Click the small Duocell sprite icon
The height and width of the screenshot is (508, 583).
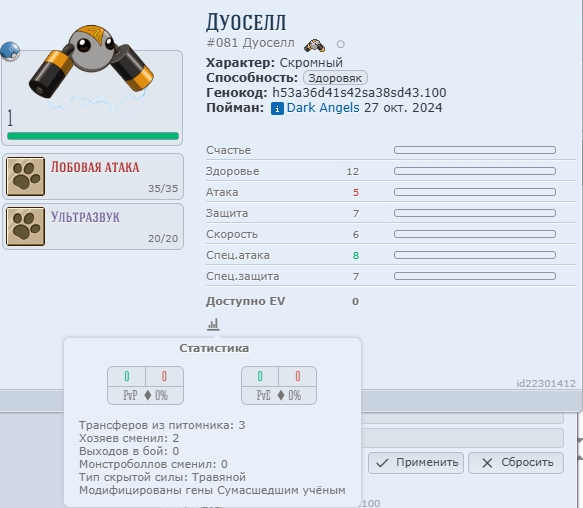[x=315, y=45]
